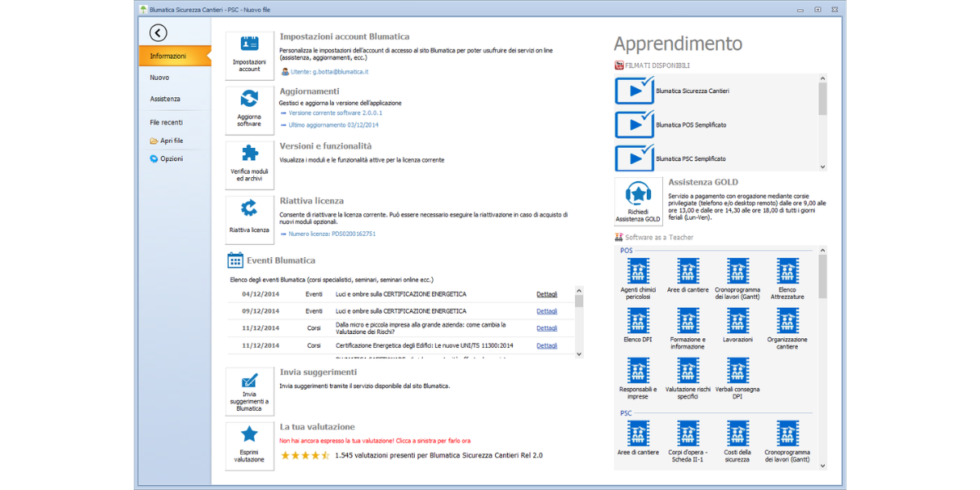Select Nuovo in left sidebar

(160, 78)
